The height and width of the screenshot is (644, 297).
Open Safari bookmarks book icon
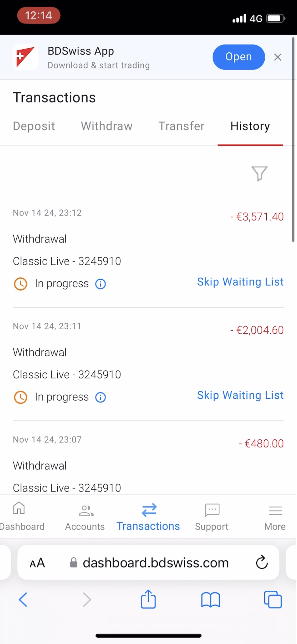[x=210, y=599]
